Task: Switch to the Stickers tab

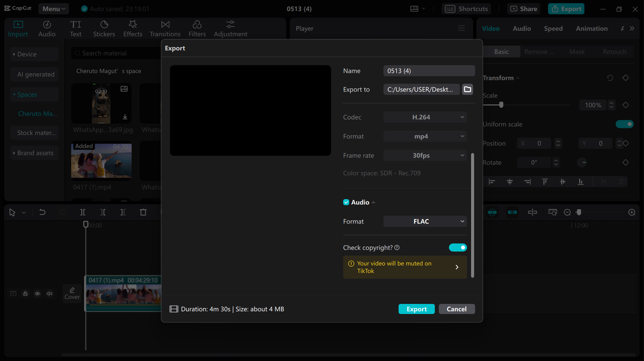Action: click(104, 29)
